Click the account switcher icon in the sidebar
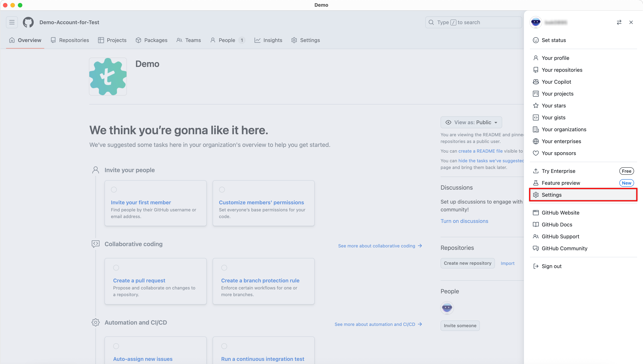This screenshot has width=643, height=364. click(x=619, y=22)
